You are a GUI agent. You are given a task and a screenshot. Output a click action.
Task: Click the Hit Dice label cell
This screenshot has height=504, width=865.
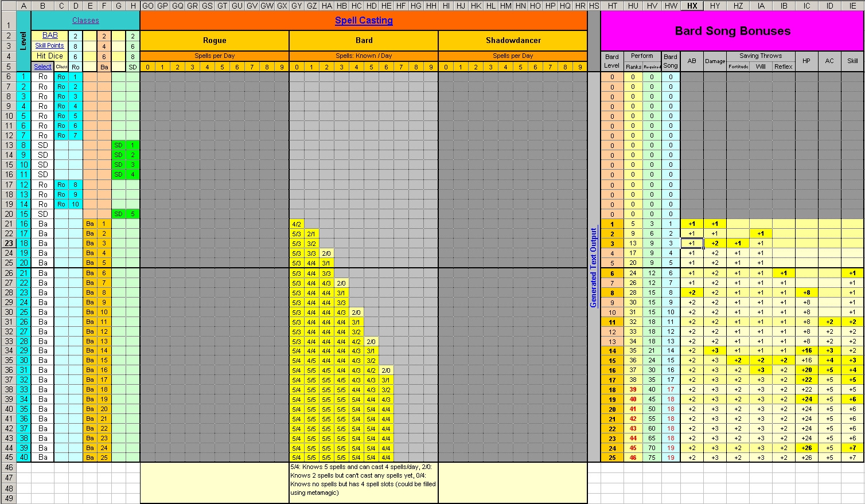coord(50,56)
